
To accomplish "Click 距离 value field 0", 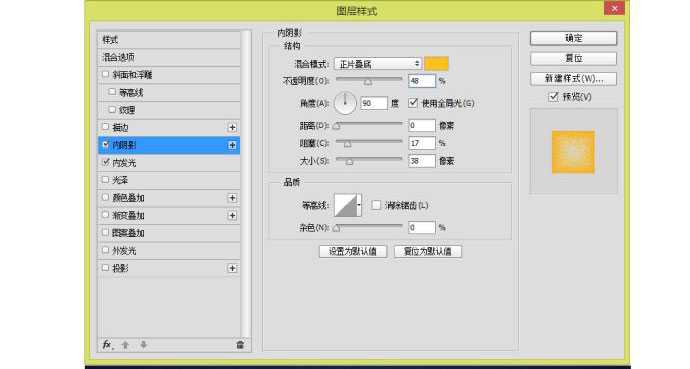I will (x=422, y=125).
